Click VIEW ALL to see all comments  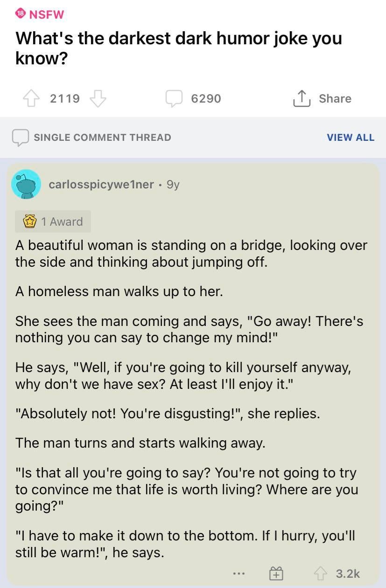(351, 137)
